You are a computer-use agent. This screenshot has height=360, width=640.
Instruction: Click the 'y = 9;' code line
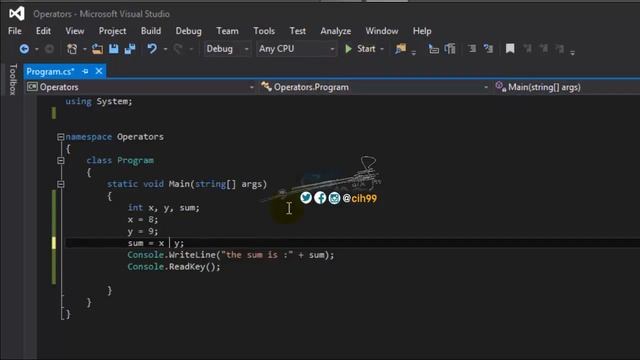[x=142, y=231]
